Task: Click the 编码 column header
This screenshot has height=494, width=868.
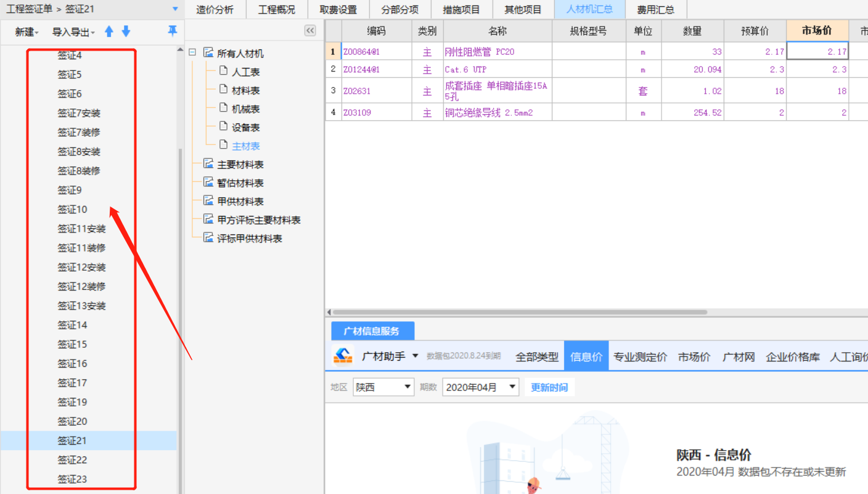Action: pyautogui.click(x=377, y=31)
